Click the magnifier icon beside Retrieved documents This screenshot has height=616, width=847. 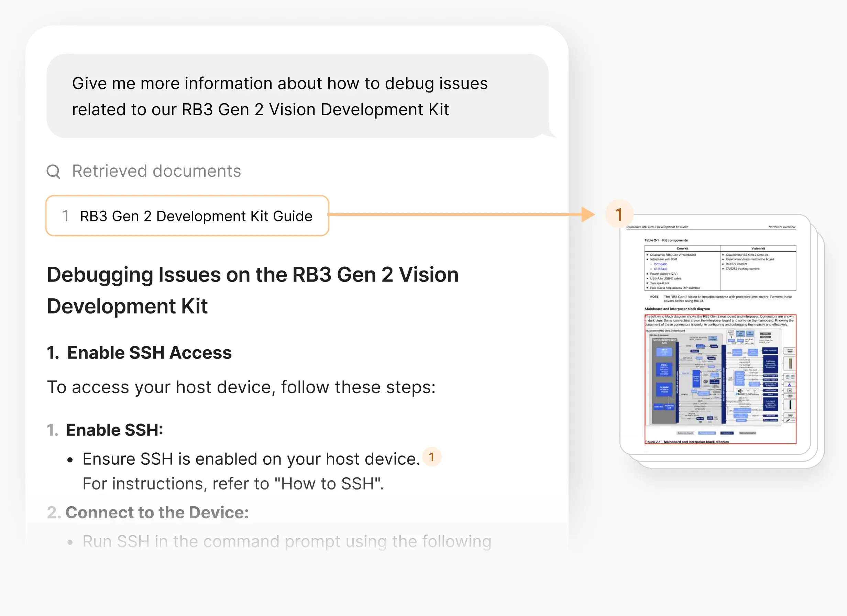point(53,172)
